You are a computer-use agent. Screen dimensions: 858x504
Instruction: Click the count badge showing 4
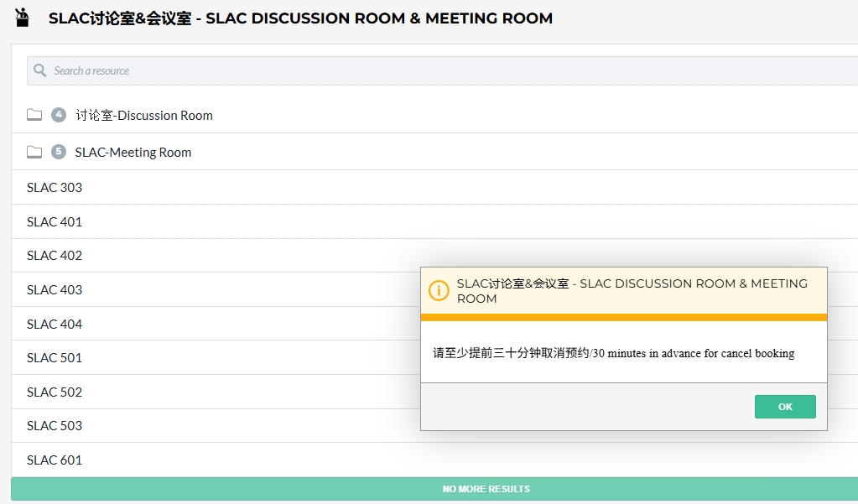[x=59, y=115]
